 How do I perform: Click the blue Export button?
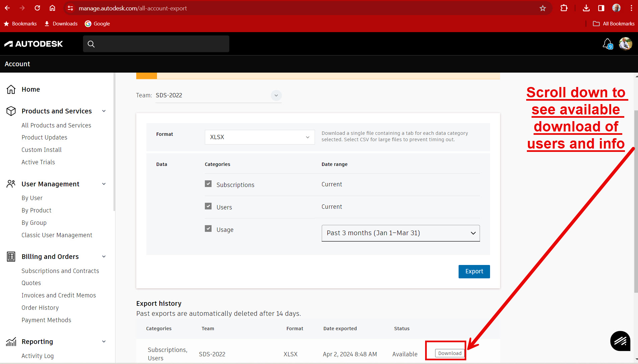pyautogui.click(x=474, y=272)
